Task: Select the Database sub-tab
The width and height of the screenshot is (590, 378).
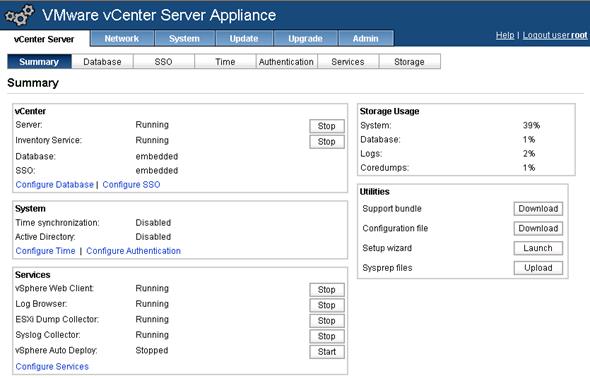Action: 102,62
